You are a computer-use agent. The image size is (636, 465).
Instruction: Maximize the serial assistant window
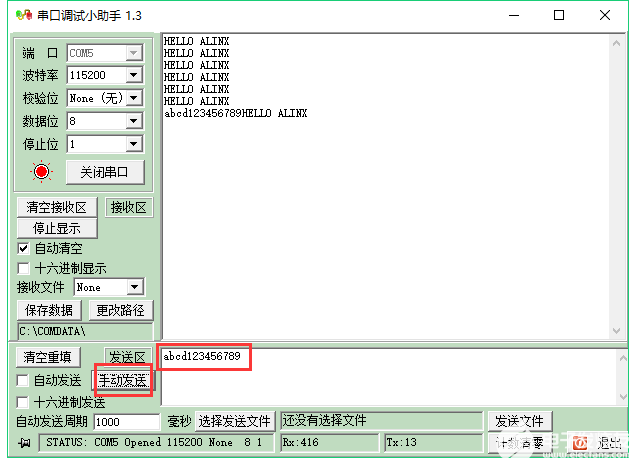[559, 15]
